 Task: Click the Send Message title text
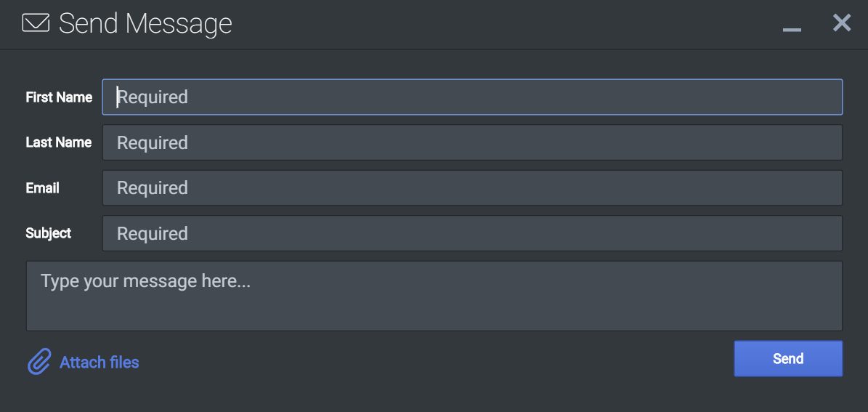click(145, 23)
